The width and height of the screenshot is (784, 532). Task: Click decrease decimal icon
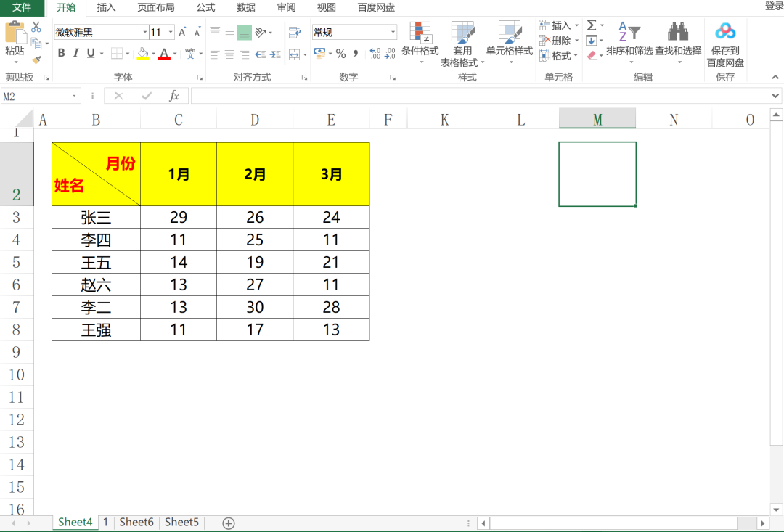(x=390, y=54)
